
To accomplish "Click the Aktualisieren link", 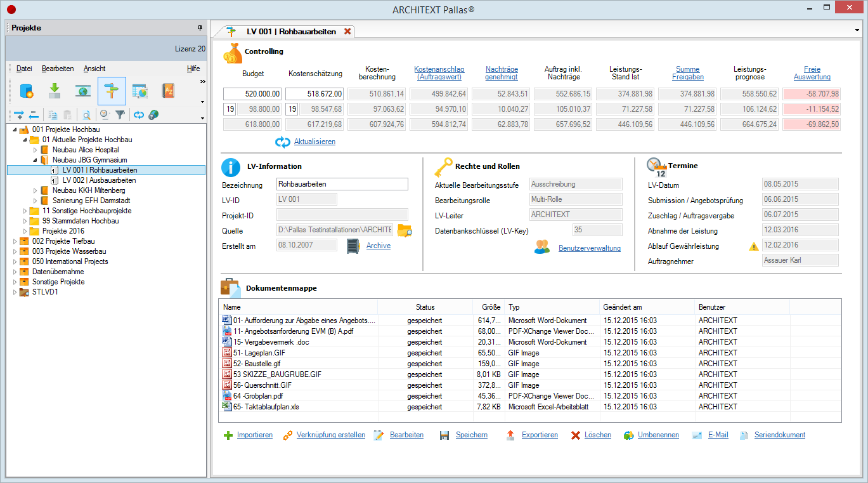I will [314, 142].
